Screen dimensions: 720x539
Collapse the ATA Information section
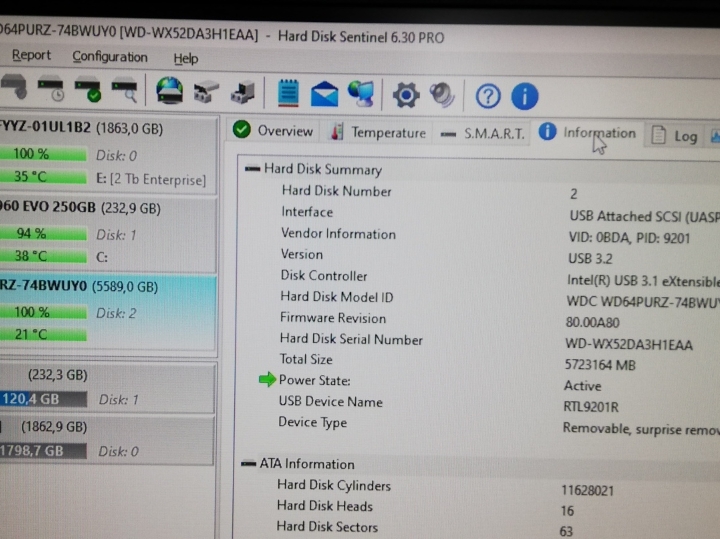coord(248,463)
